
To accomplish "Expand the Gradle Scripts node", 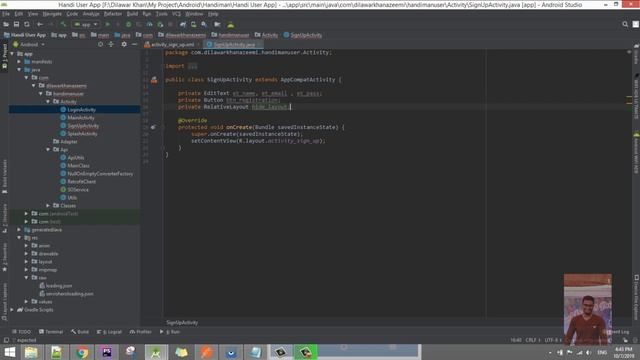I will (x=12, y=310).
